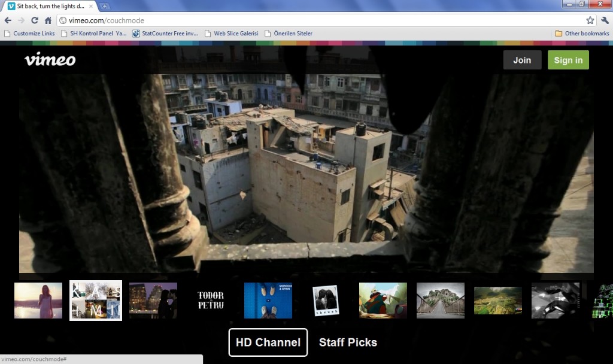This screenshot has width=613, height=364.
Task: Open the Other bookmarks folder
Action: (582, 34)
